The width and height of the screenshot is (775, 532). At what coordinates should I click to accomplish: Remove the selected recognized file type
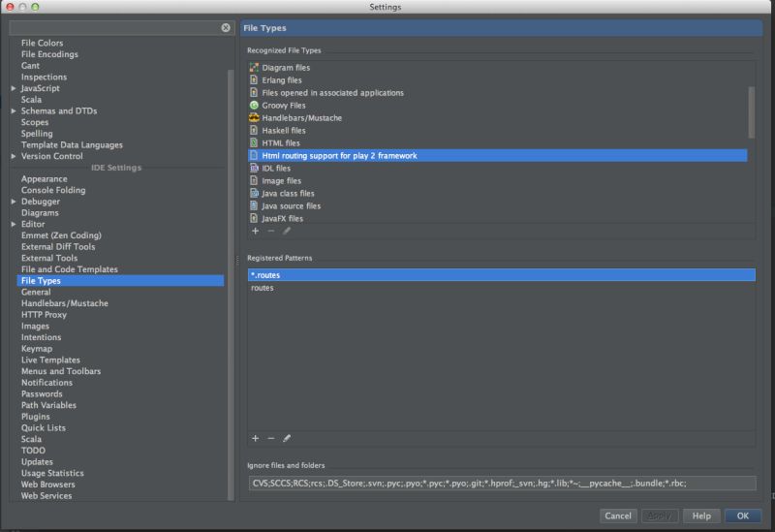pos(271,231)
